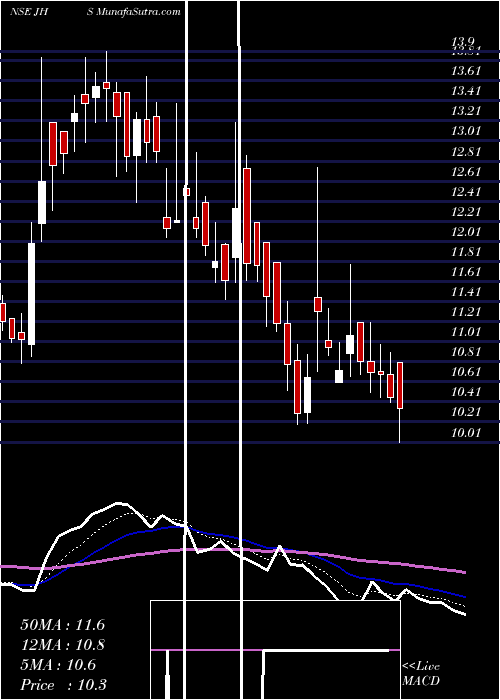The width and height of the screenshot is (500, 700).
Task: Click the 5MA : 10.6 legend value
Action: tap(58, 665)
